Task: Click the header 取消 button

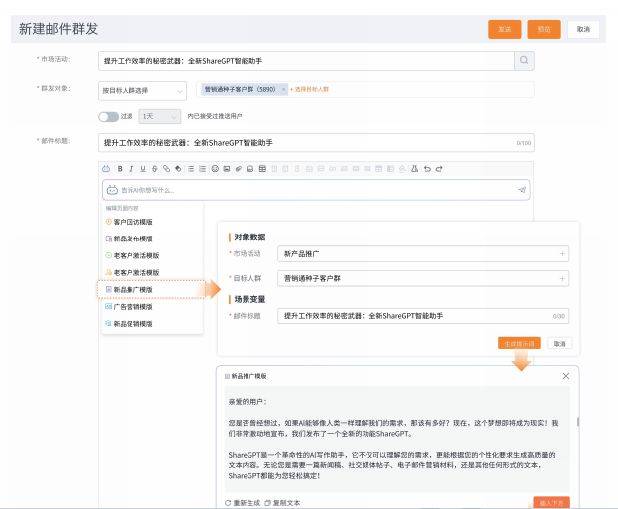Action: click(x=583, y=29)
